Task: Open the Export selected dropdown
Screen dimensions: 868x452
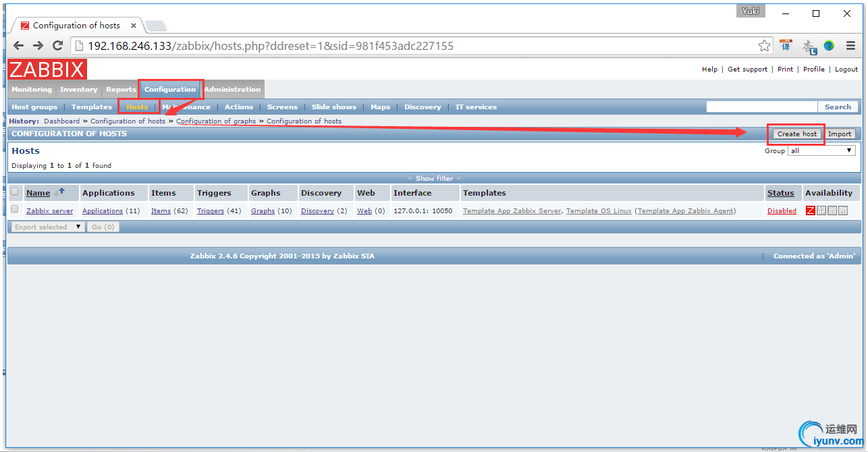Action: click(x=47, y=227)
